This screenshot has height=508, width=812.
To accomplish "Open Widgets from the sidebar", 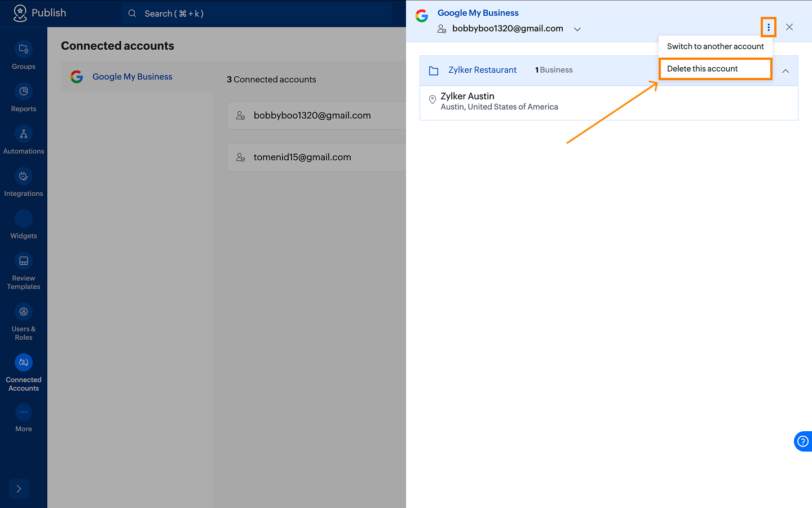I will tap(24, 225).
